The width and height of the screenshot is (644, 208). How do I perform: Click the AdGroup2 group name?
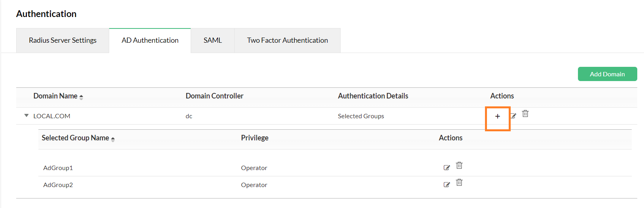58,185
